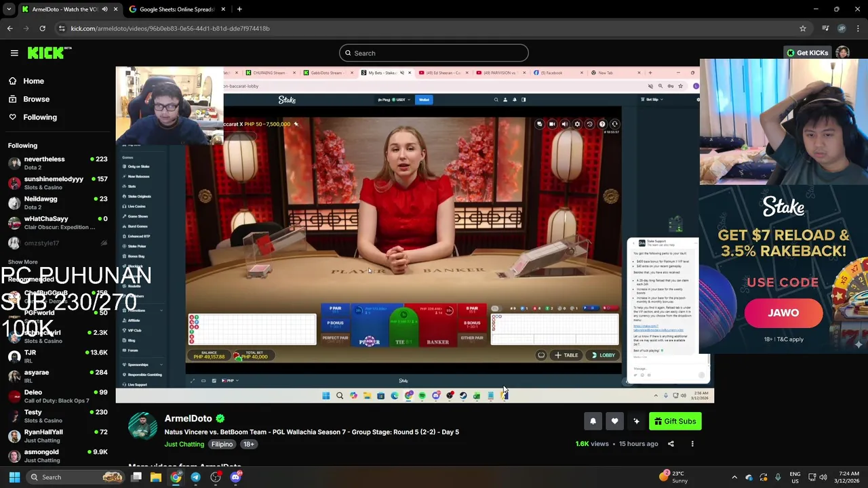This screenshot has height=488, width=868.
Task: Go back in browser history
Action: pos(9,28)
